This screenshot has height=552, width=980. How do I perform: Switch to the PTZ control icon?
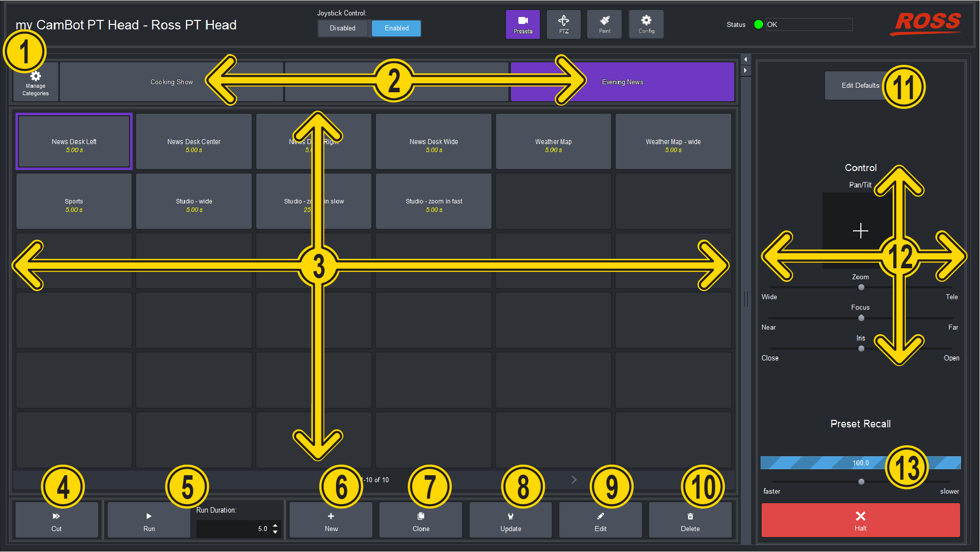click(x=563, y=24)
